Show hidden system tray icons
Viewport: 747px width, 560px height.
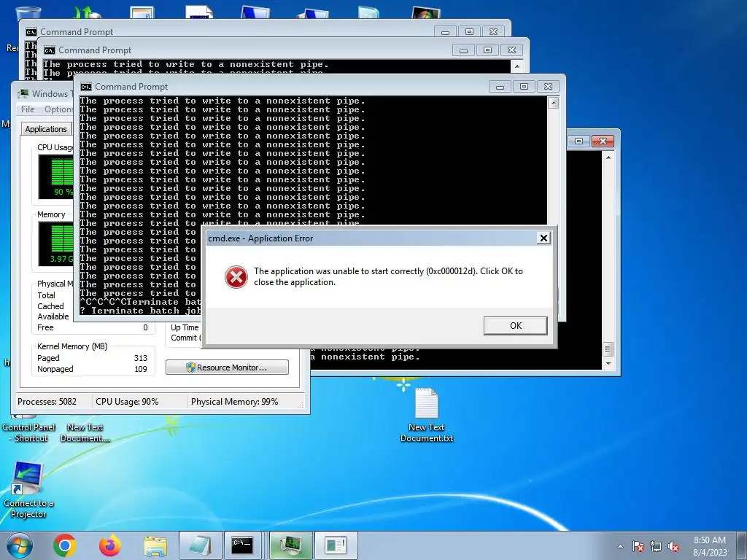click(x=620, y=547)
